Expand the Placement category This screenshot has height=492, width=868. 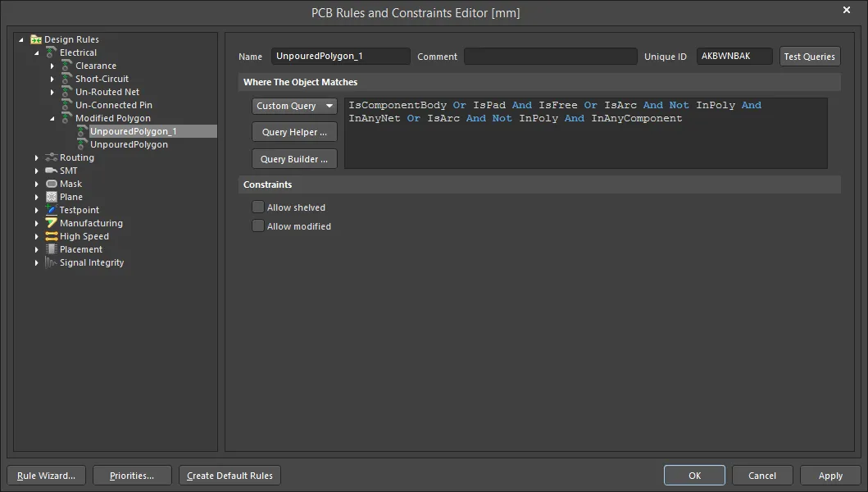click(x=37, y=250)
